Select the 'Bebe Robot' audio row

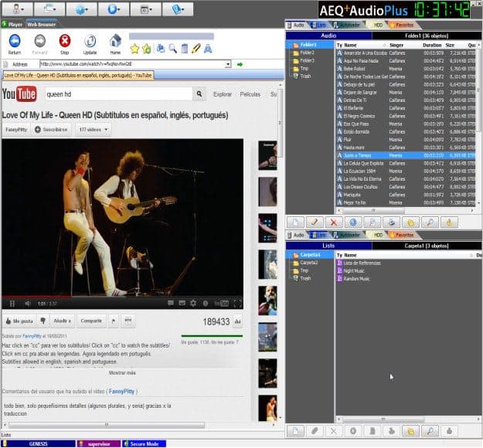click(x=406, y=69)
